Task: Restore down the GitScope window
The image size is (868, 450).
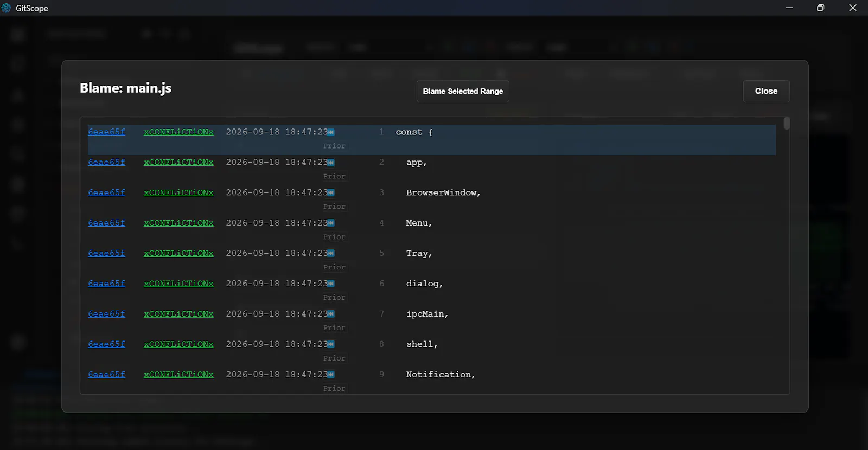Action: click(820, 8)
